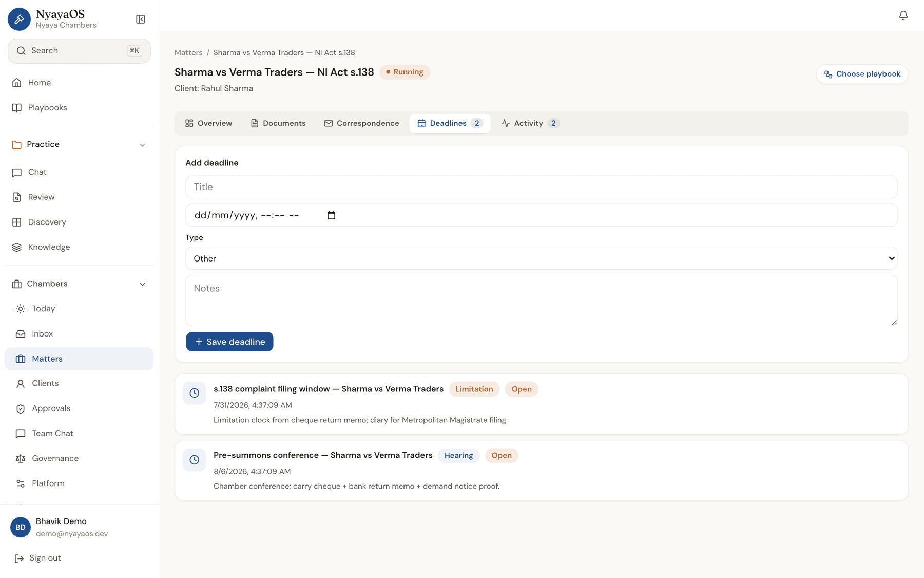Open the Type dropdown showing Other
924x578 pixels.
[x=541, y=258]
